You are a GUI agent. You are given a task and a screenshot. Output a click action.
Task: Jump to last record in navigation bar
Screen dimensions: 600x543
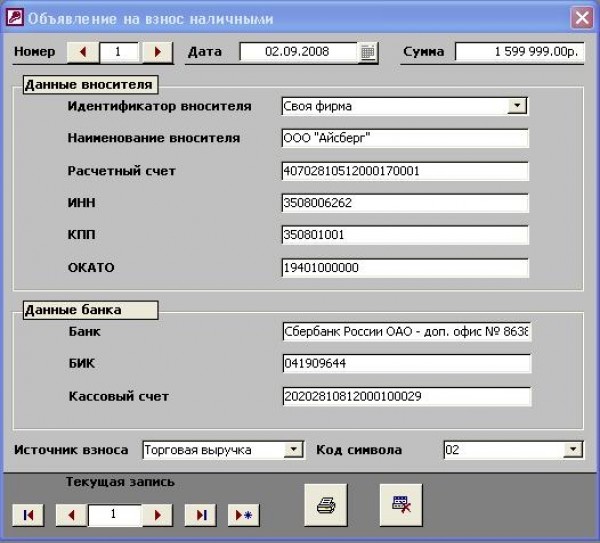tap(201, 515)
